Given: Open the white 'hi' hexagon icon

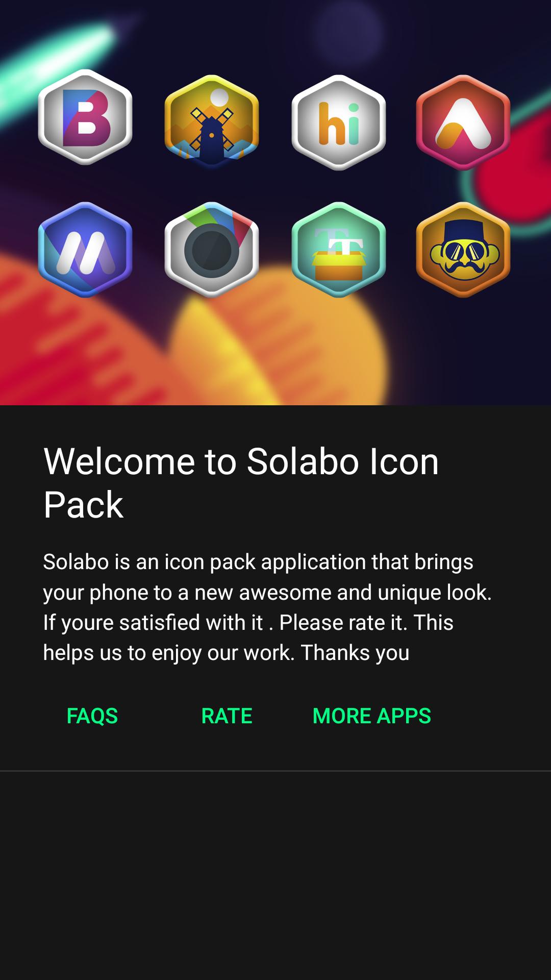Looking at the screenshot, I should point(339,122).
